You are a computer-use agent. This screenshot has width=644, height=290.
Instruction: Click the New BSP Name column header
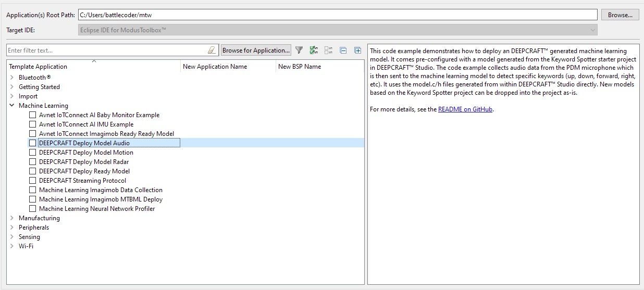coord(320,67)
